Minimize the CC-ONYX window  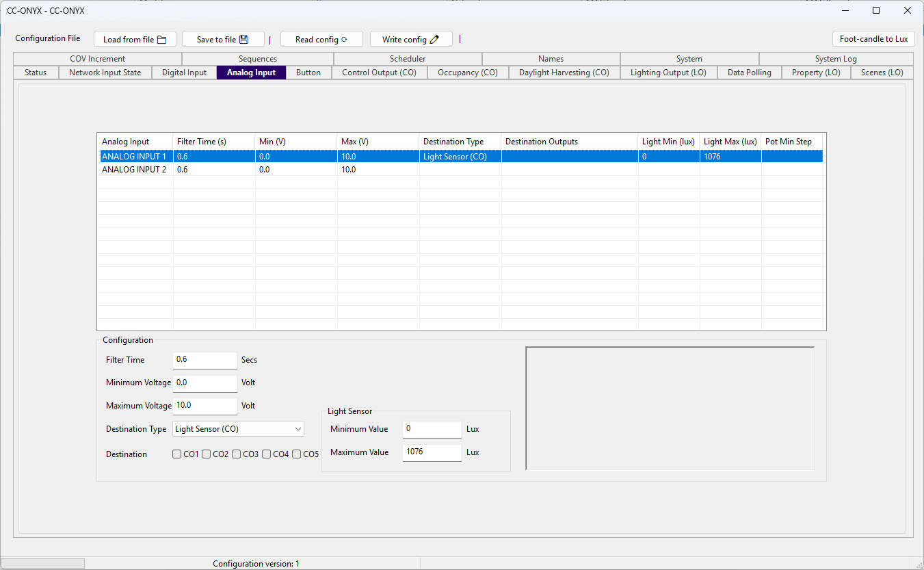pyautogui.click(x=845, y=10)
